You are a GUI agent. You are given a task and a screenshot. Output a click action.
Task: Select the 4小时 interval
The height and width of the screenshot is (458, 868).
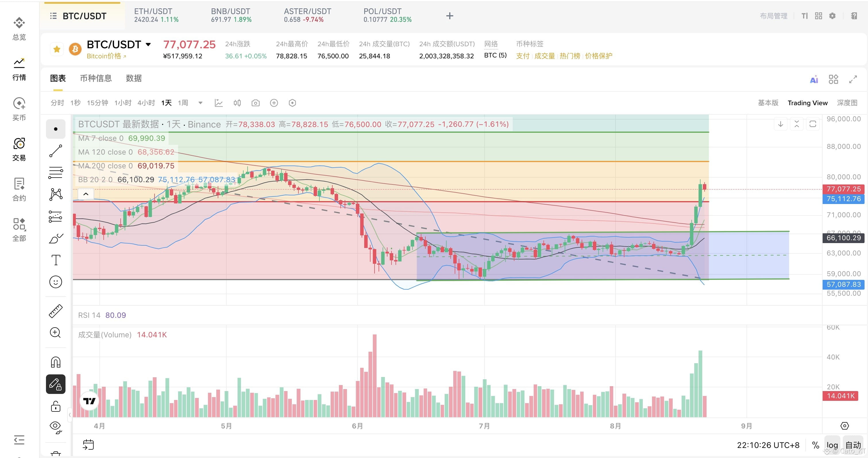click(x=146, y=103)
